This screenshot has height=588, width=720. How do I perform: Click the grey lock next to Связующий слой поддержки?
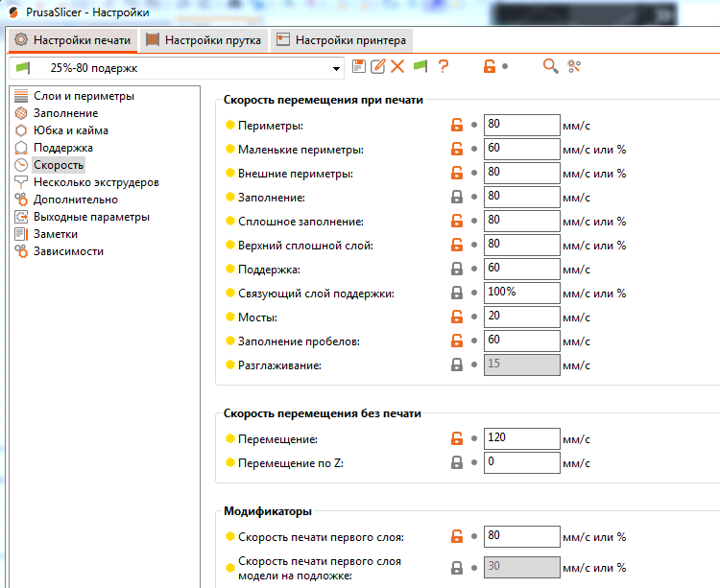coord(457,293)
